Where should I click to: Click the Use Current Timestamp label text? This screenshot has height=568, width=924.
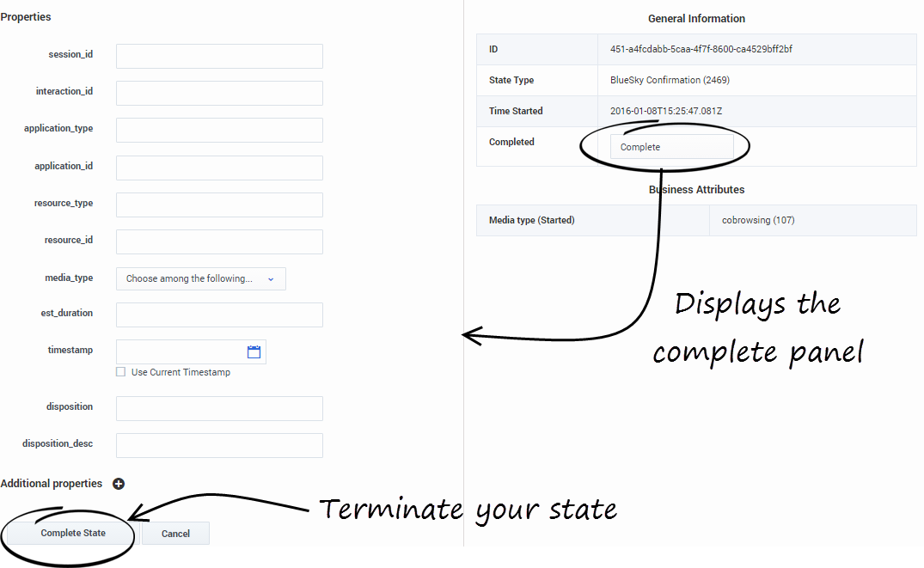[181, 372]
